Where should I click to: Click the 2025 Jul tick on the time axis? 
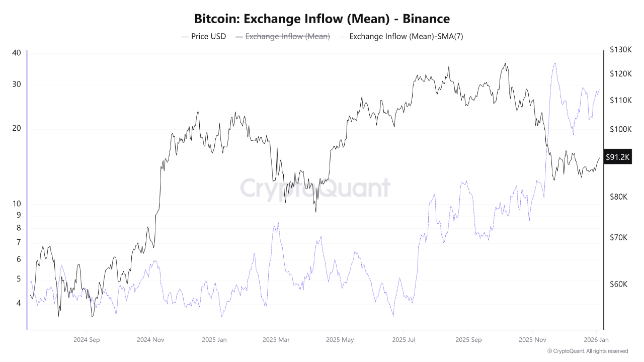tap(403, 340)
